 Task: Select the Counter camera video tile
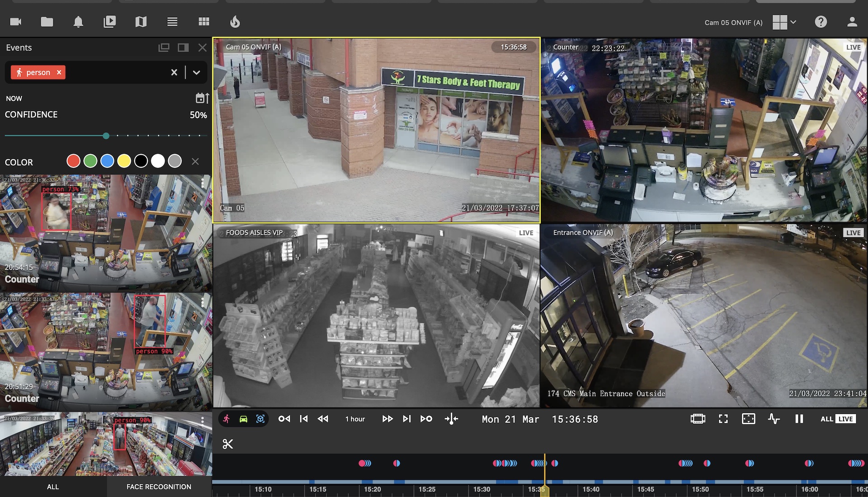[704, 130]
